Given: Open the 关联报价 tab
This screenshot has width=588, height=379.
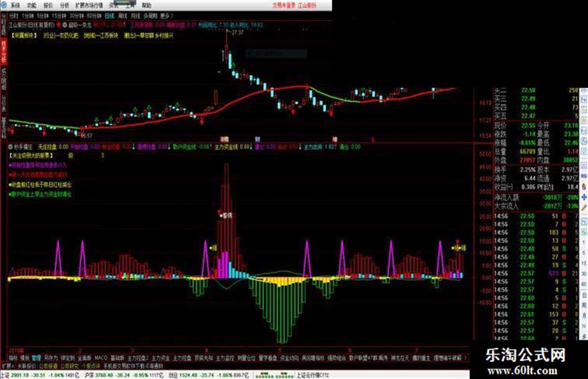Looking at the screenshot, I should pos(26,366).
